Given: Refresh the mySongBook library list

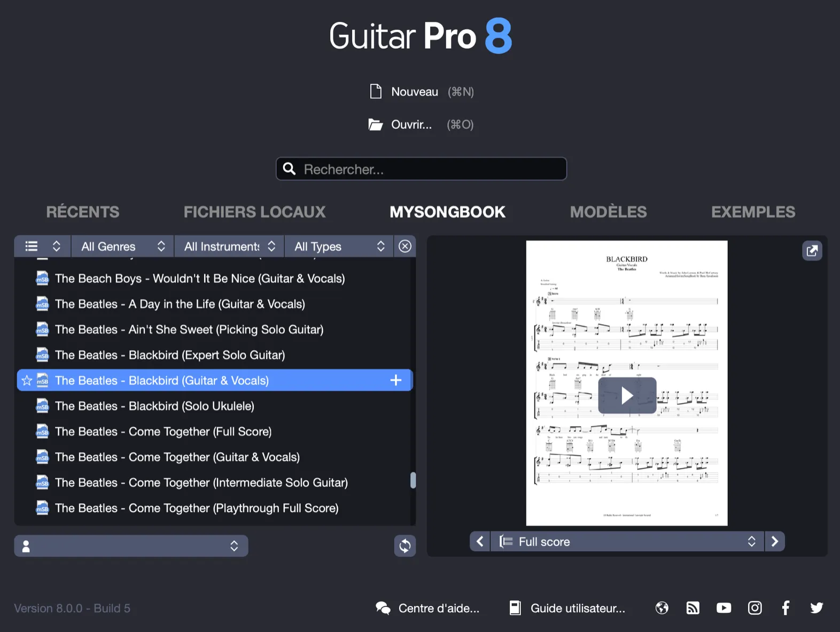Looking at the screenshot, I should click(405, 546).
